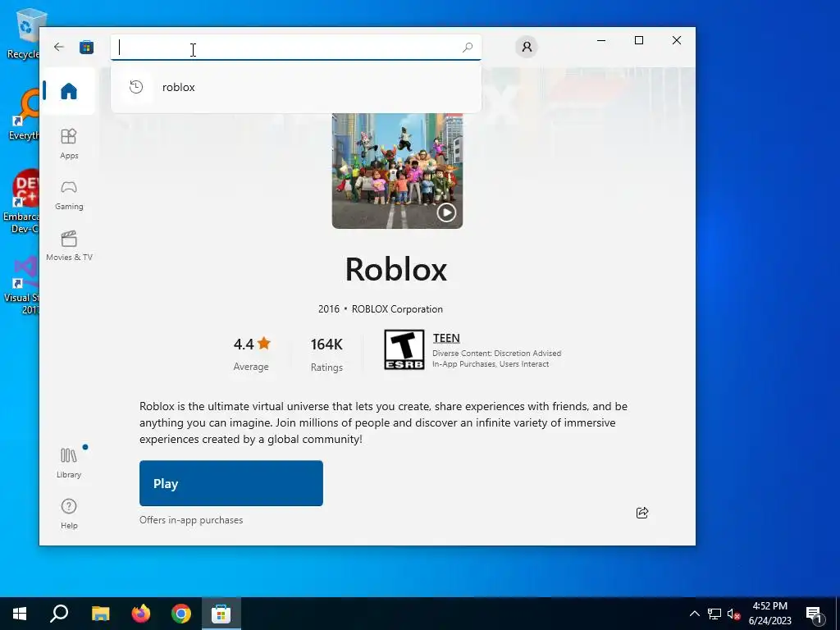Close the Microsoft Store window

tap(677, 40)
